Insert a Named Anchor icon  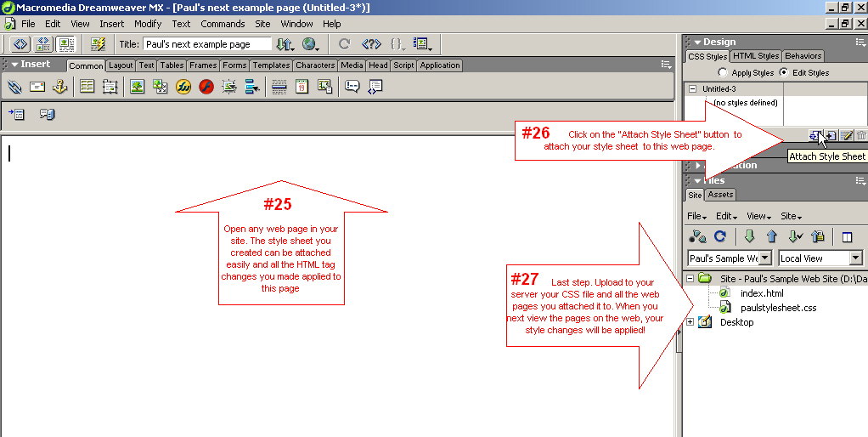[x=59, y=87]
